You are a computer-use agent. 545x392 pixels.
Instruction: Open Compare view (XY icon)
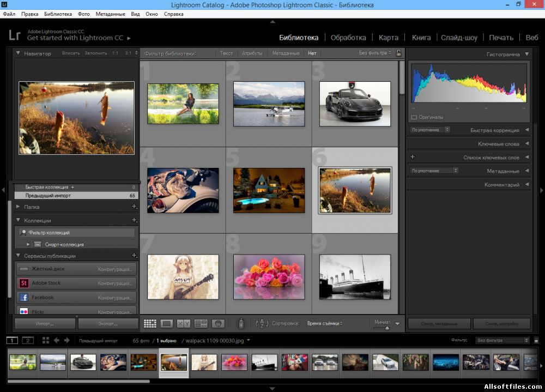coord(184,323)
